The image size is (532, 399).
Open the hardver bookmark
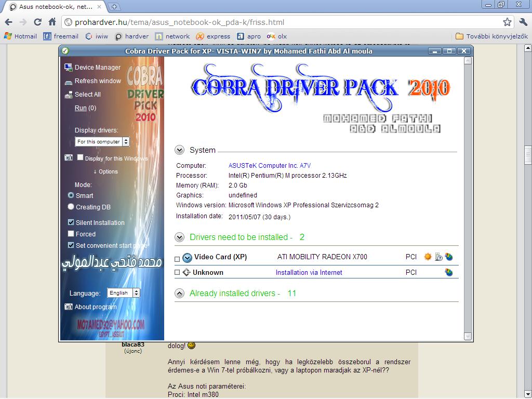[131, 36]
